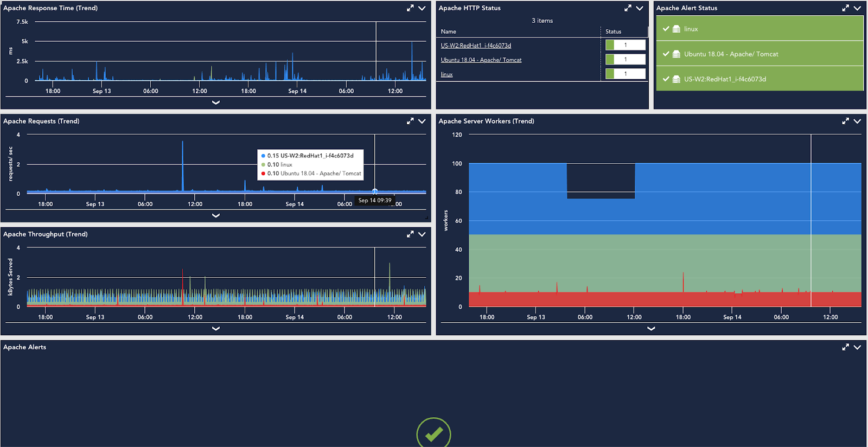Click hover point marker on Apache Requests chart
868x447 pixels.
[x=375, y=191]
